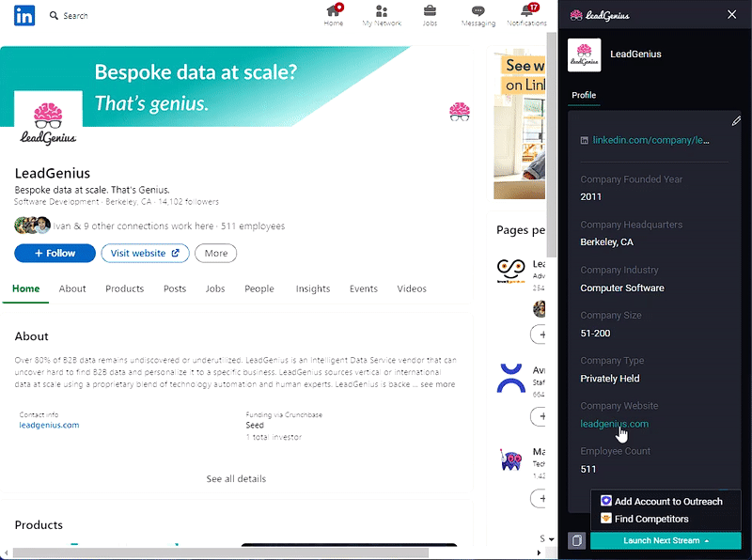Open the Insights tab
The image size is (752, 560).
coord(313,288)
